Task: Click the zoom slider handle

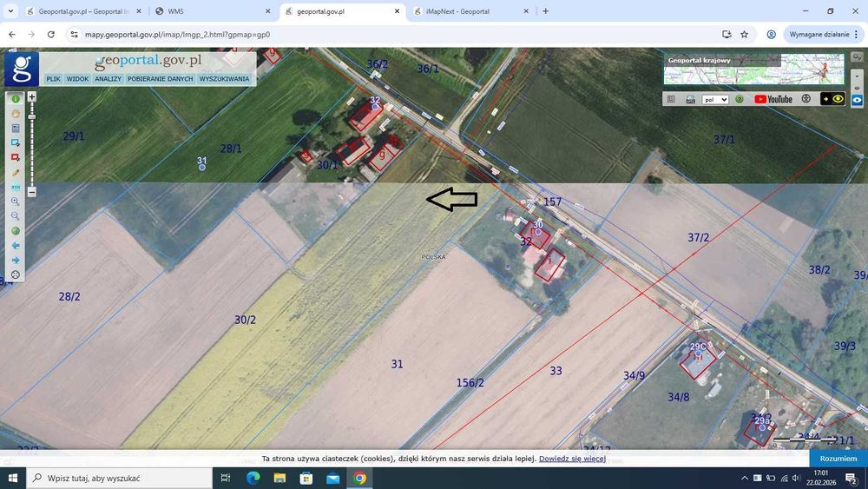Action: click(x=31, y=117)
